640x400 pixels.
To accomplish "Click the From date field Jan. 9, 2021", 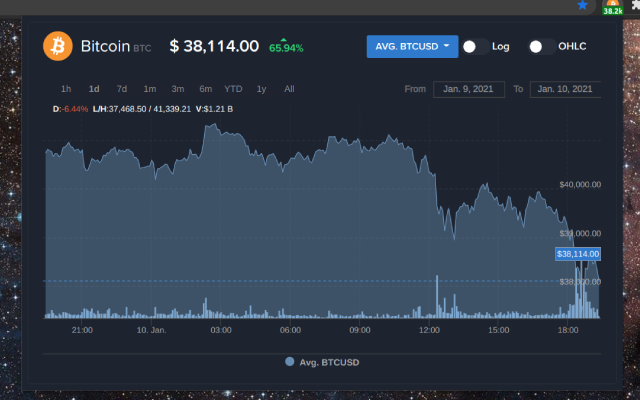I will tap(469, 89).
